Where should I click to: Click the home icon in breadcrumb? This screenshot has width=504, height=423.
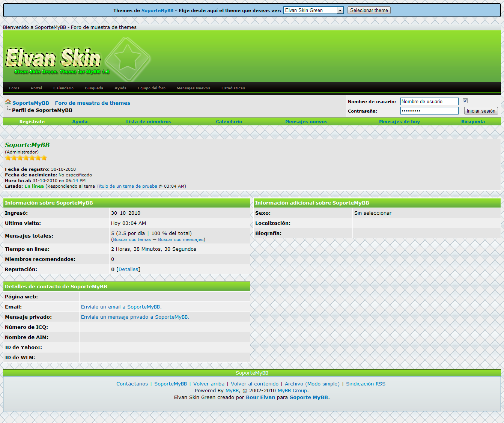point(8,102)
